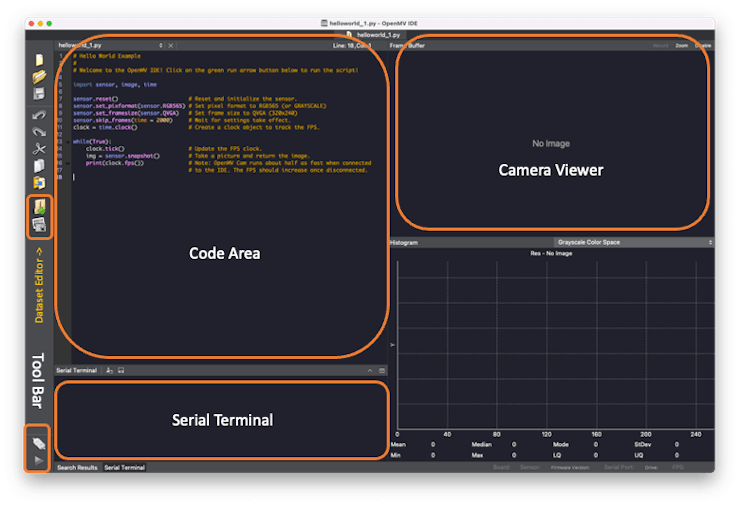Collapse the while(True) code fold arrow
This screenshot has height=506, width=740.
[x=67, y=142]
